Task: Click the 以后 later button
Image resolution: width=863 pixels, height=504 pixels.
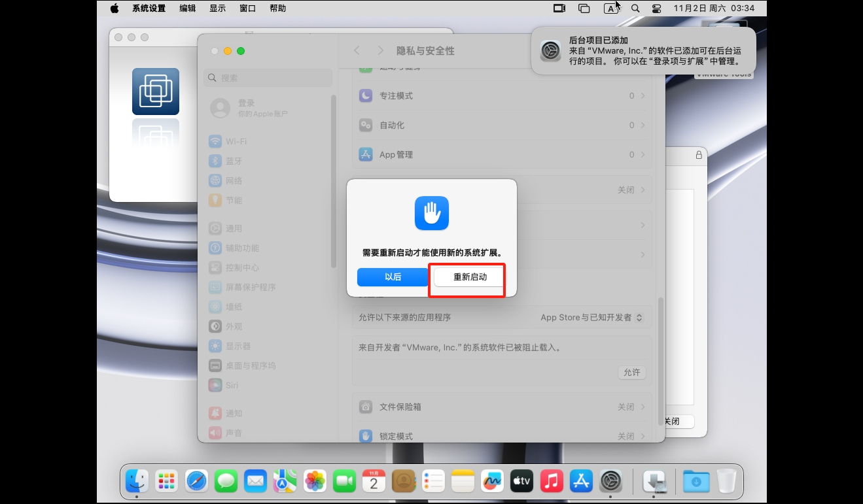Action: (393, 277)
